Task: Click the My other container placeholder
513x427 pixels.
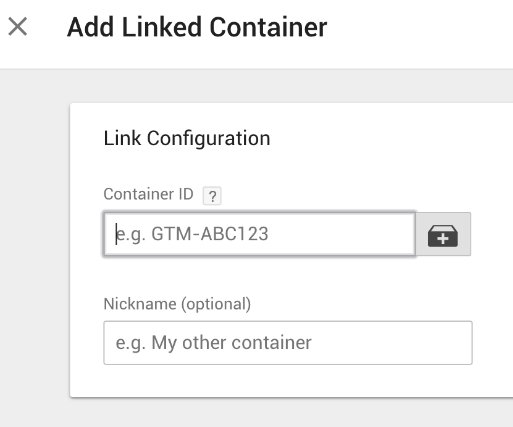Action: point(214,343)
